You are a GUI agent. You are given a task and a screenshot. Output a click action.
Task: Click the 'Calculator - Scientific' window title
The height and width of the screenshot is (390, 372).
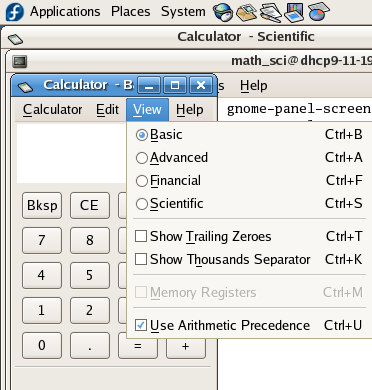246,37
